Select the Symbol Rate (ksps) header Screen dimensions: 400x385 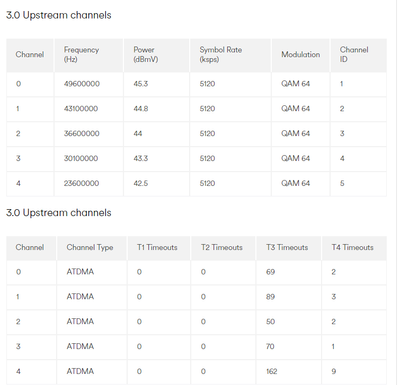point(221,54)
